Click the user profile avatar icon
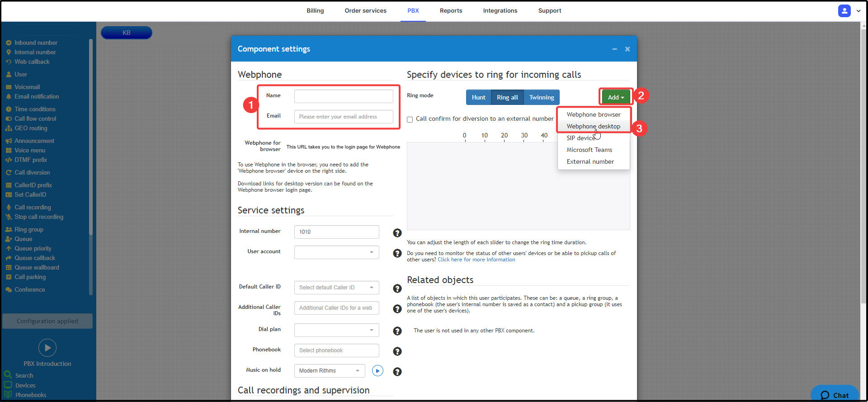Image resolution: width=868 pixels, height=402 pixels. click(x=844, y=11)
